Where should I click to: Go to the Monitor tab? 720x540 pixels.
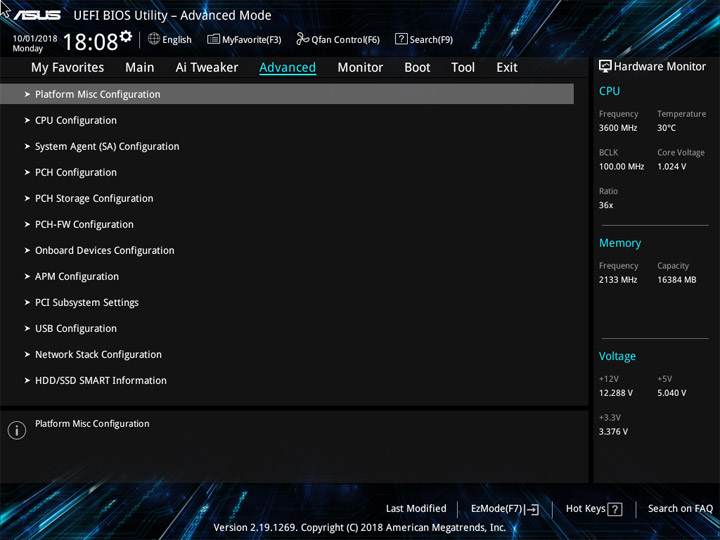360,68
